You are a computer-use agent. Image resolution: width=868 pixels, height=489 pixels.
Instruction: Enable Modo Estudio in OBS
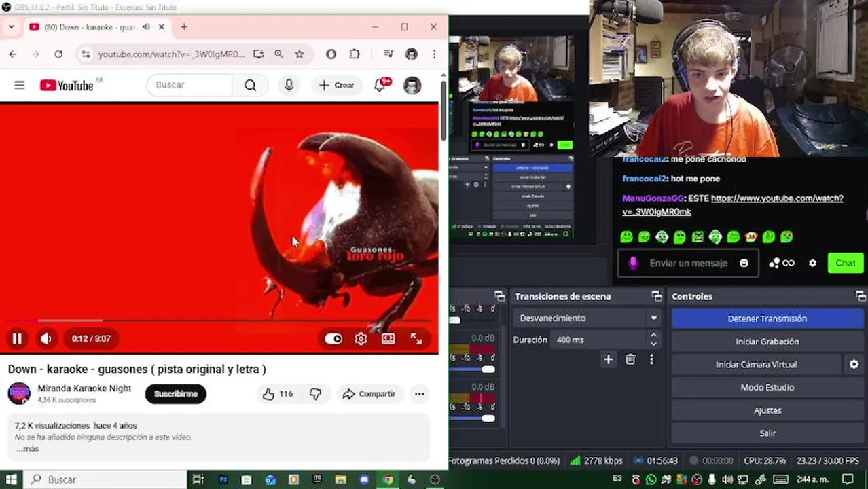tap(767, 387)
